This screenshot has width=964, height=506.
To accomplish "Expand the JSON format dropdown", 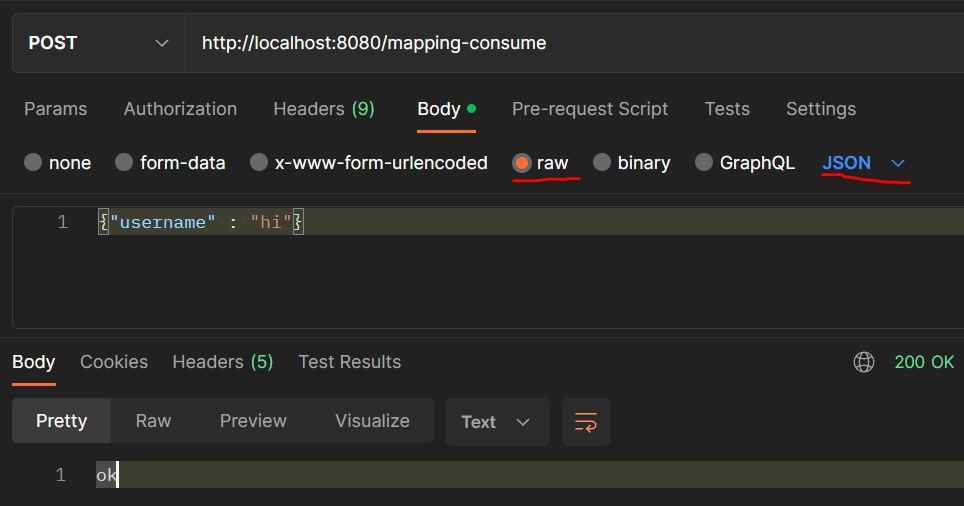I will (x=863, y=163).
